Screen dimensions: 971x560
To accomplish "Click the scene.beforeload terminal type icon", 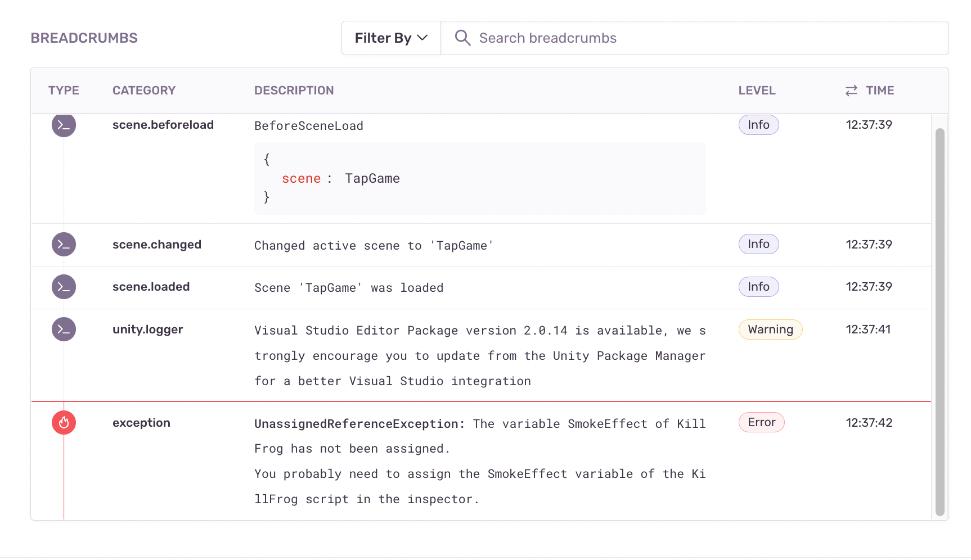I will (64, 125).
